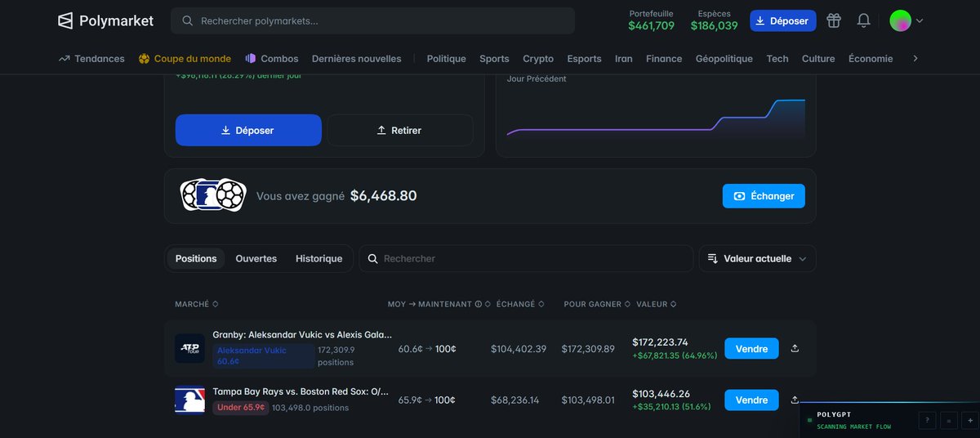Sort by the POUR GAGNER column
This screenshot has height=438, width=980.
click(x=597, y=304)
